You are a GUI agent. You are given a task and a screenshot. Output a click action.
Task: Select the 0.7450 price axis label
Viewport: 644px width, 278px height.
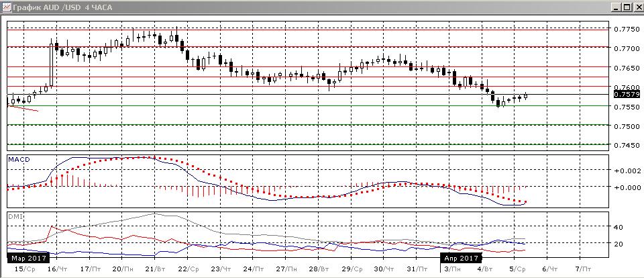627,145
